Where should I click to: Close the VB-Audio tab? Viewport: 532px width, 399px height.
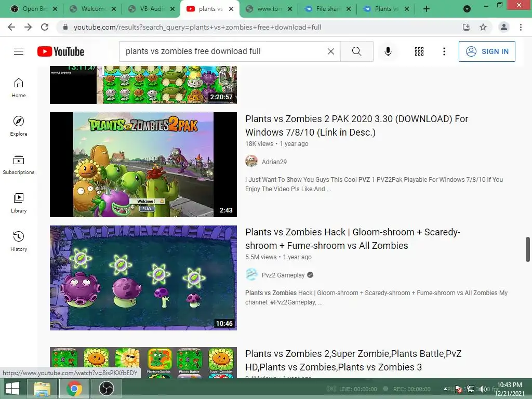tap(172, 9)
